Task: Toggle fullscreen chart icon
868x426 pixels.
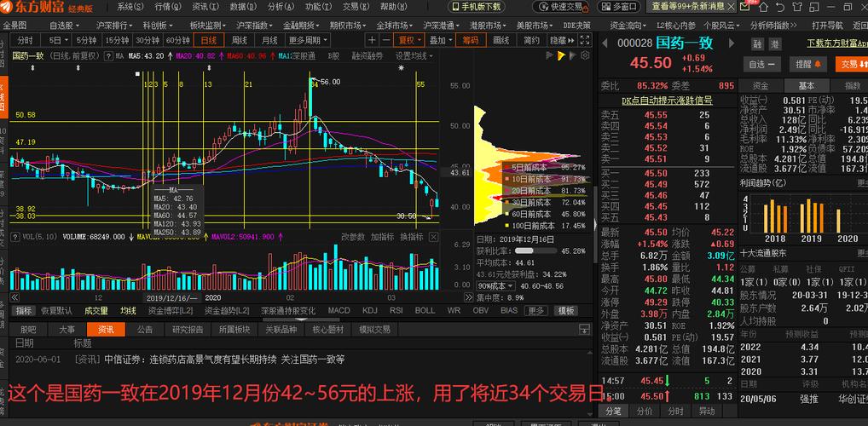Action: [x=585, y=40]
